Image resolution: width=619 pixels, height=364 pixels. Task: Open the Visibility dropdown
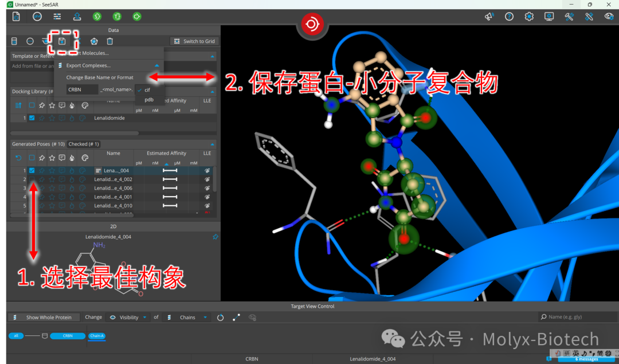[128, 318]
